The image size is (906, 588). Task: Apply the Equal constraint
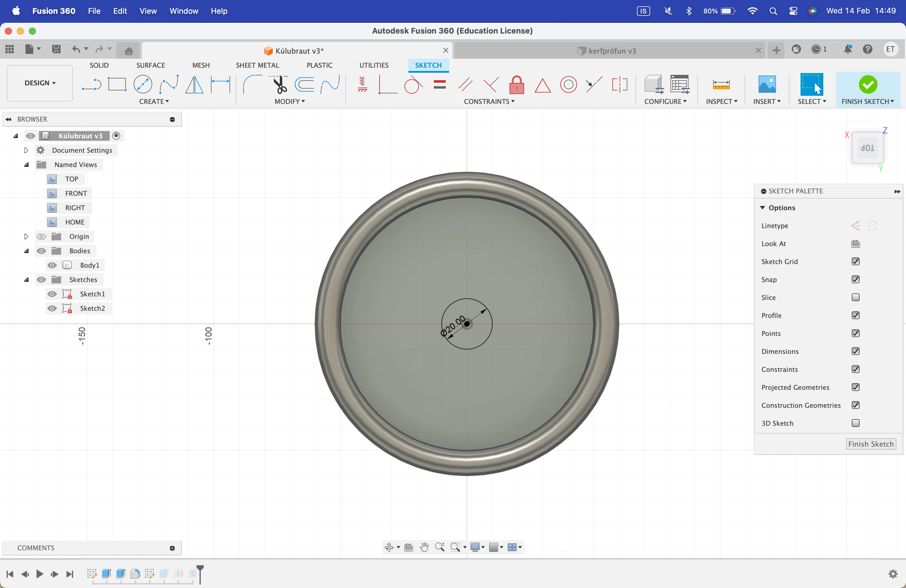click(439, 84)
